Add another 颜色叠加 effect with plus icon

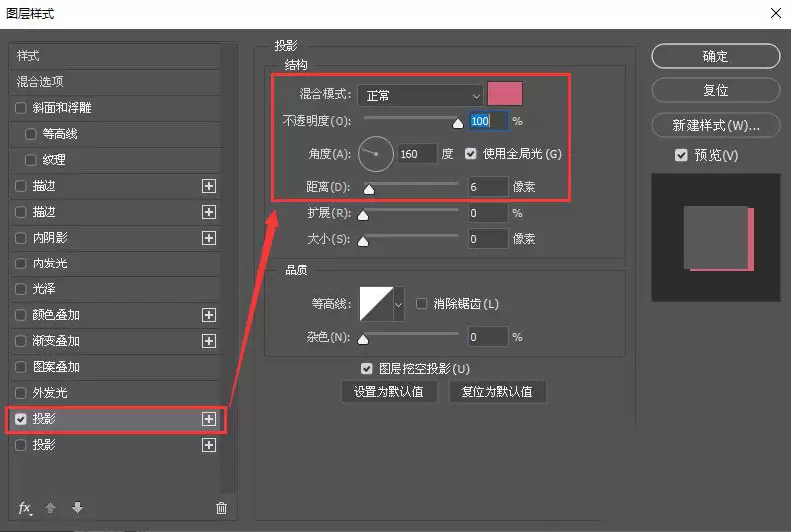pos(209,315)
